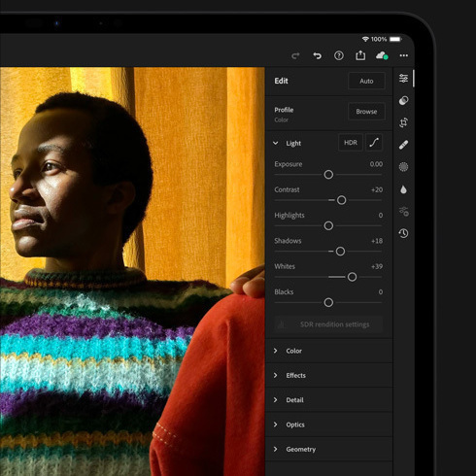The width and height of the screenshot is (476, 476).
Task: Click the dimmed sliders versions icon
Action: pos(404,212)
